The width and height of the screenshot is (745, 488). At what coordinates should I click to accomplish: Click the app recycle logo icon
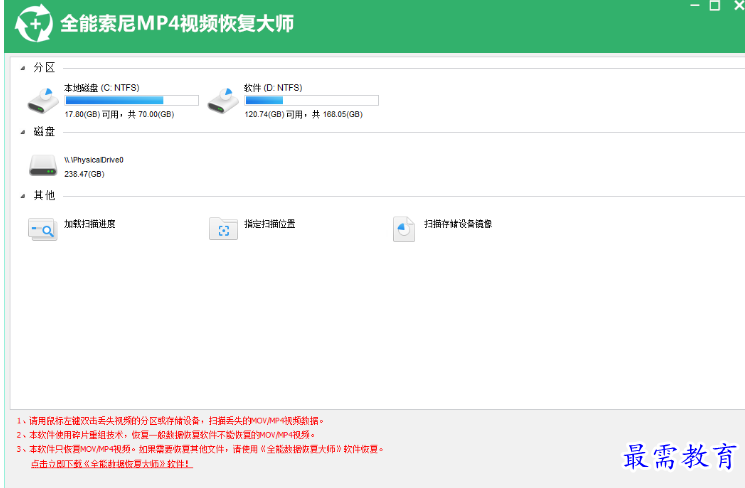[34, 23]
